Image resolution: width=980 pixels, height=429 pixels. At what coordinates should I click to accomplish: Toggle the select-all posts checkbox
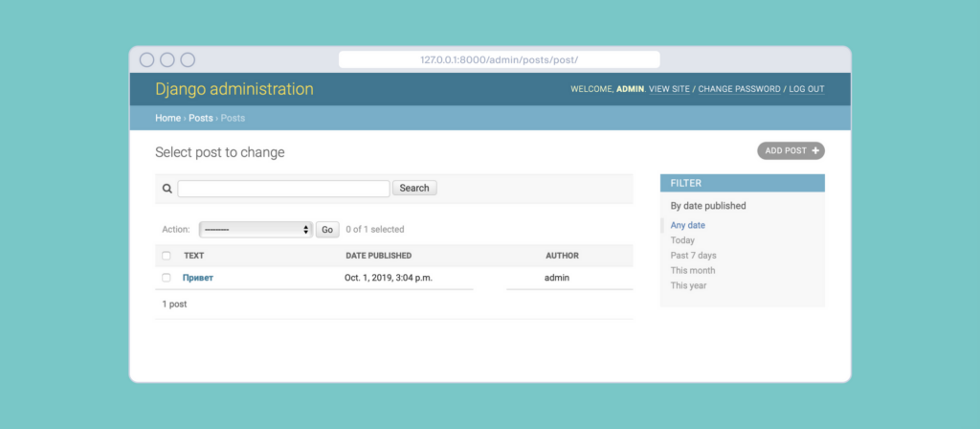(167, 256)
